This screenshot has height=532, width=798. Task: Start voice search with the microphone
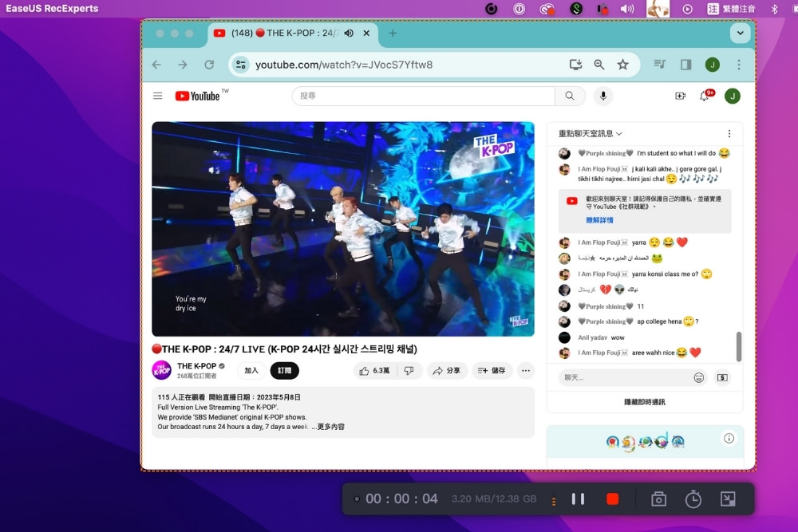tap(603, 96)
